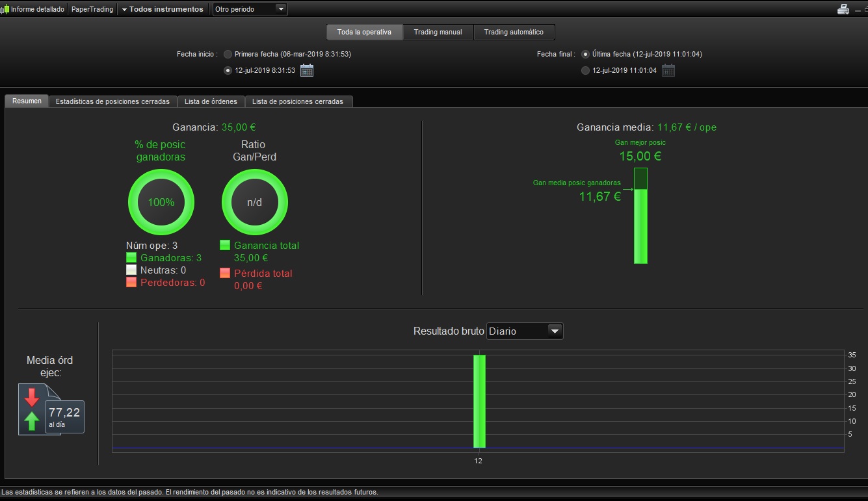Viewport: 868px width, 501px height.
Task: Open start date calendar picker icon
Action: click(x=307, y=70)
